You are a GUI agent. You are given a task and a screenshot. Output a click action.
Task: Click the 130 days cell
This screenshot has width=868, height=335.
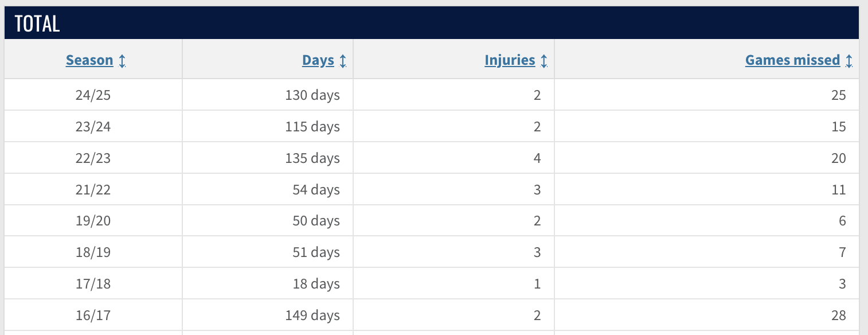coord(268,95)
